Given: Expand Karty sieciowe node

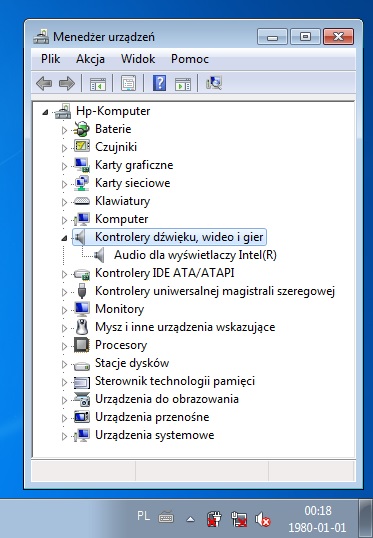Looking at the screenshot, I should [64, 184].
